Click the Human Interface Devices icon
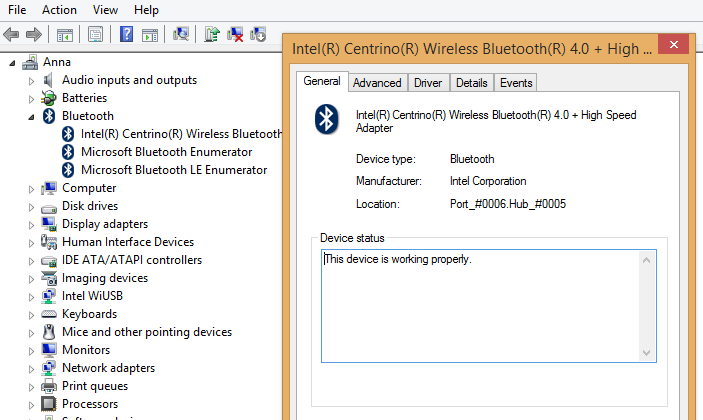The width and height of the screenshot is (703, 420). point(49,242)
